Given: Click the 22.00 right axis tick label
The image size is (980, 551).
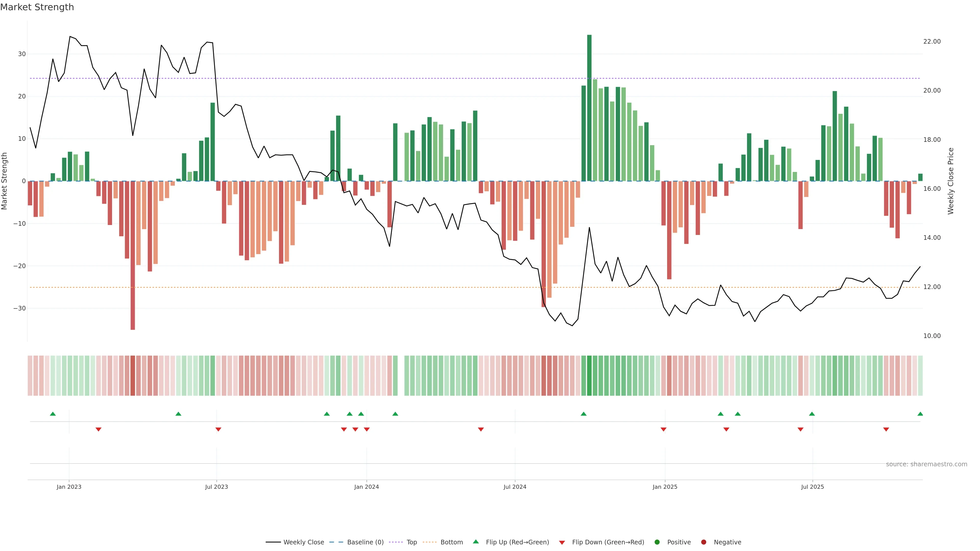Looking at the screenshot, I should (932, 41).
